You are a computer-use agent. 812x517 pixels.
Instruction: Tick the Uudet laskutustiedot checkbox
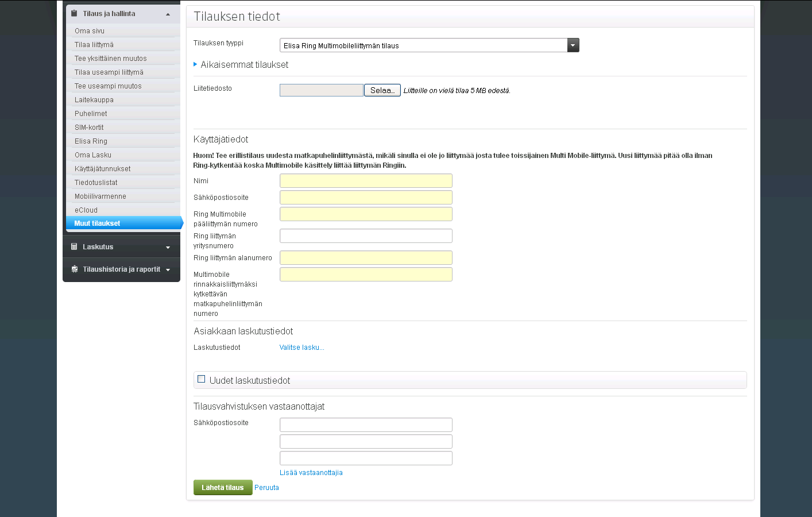(201, 379)
